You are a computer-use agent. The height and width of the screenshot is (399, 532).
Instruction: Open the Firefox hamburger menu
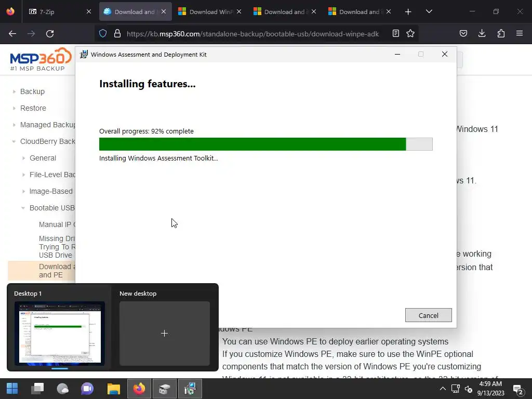click(520, 33)
